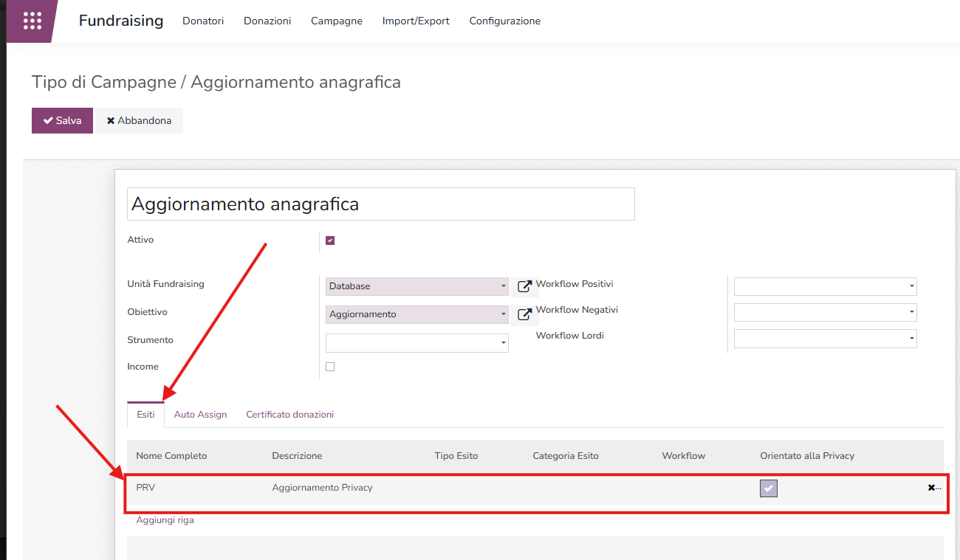This screenshot has width=960, height=560.
Task: Open the Workflow Negativi dropdown
Action: [826, 312]
